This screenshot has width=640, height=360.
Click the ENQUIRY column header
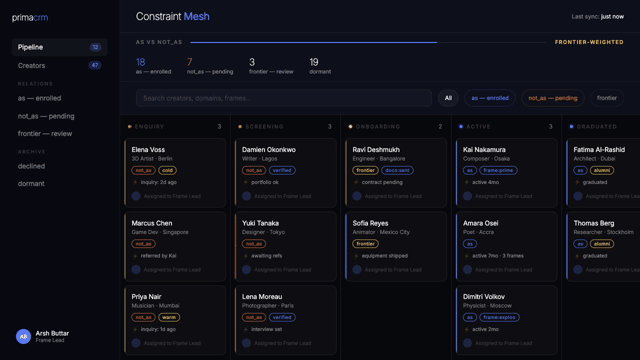tap(149, 127)
